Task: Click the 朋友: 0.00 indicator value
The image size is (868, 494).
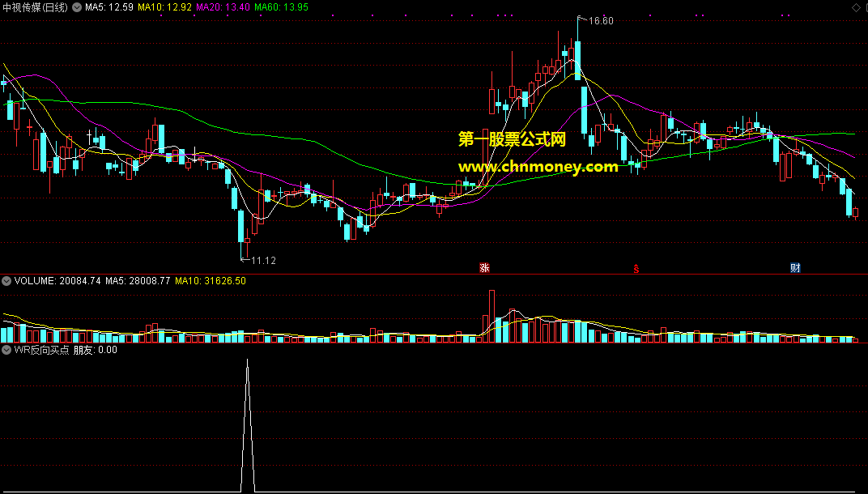Action: 96,350
